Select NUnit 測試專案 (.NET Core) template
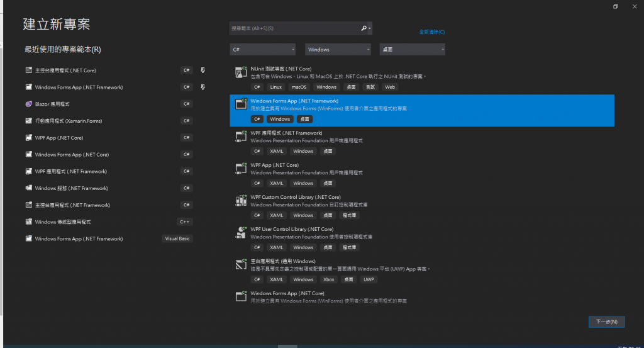The height and width of the screenshot is (348, 644). (422, 78)
